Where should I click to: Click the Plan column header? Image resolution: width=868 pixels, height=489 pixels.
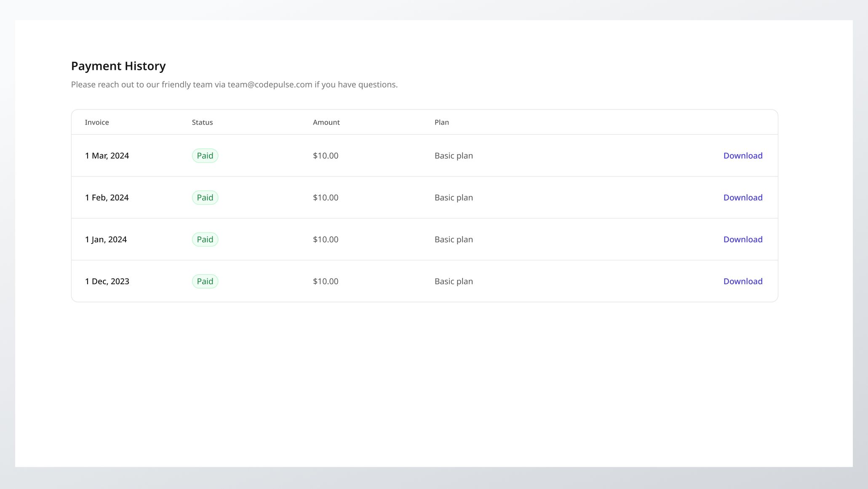441,122
